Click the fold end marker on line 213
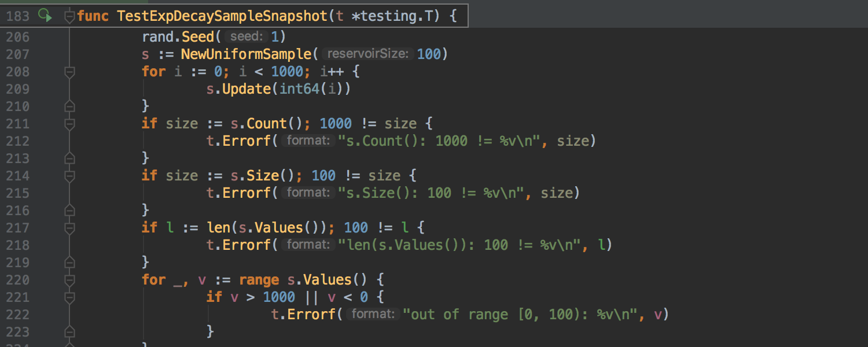Viewport: 868px width, 347px height. (x=69, y=158)
